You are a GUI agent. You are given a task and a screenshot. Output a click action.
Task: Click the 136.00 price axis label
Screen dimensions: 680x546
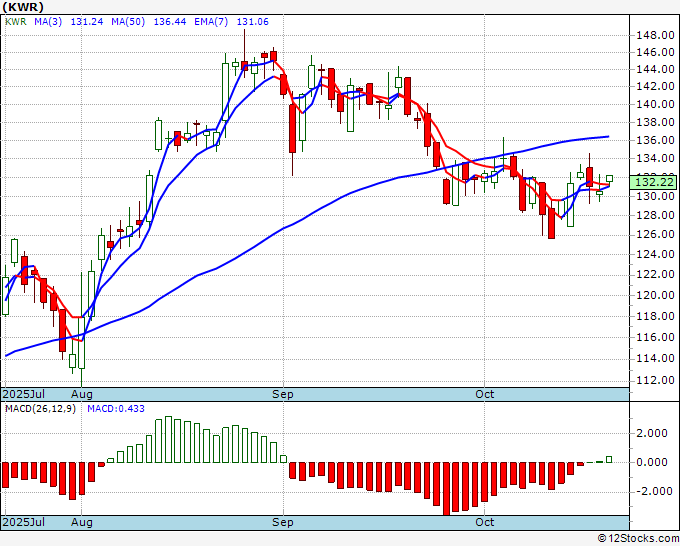click(x=655, y=141)
